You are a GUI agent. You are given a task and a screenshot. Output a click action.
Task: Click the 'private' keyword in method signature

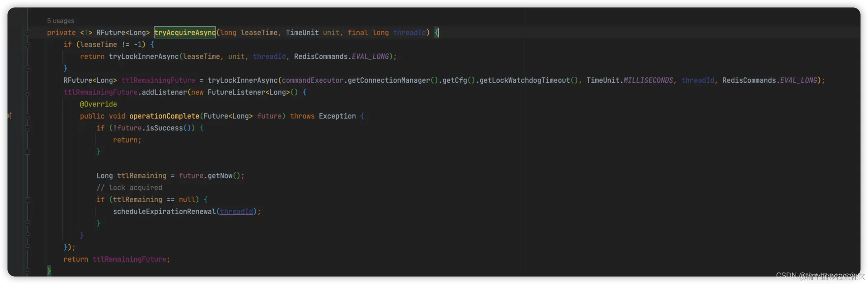[61, 33]
